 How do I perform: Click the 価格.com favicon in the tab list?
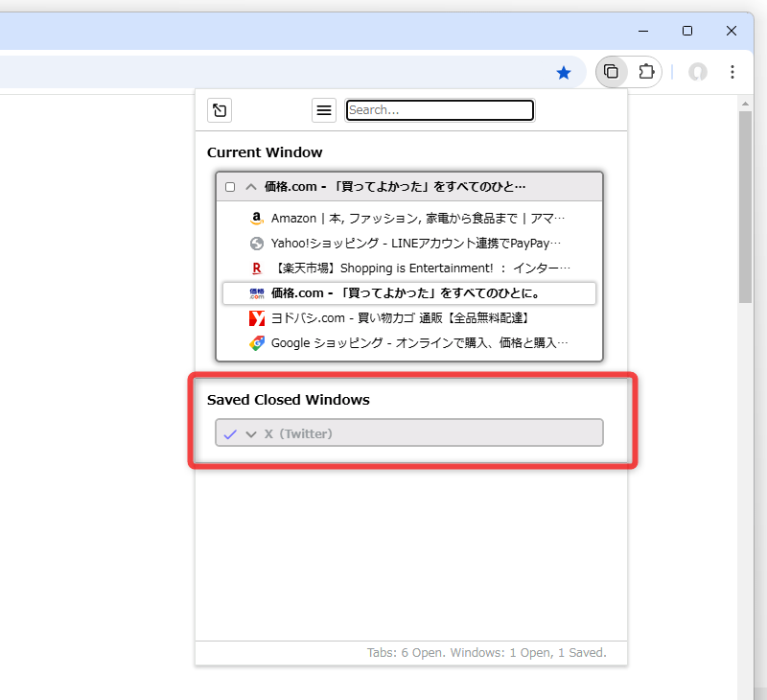pos(257,293)
